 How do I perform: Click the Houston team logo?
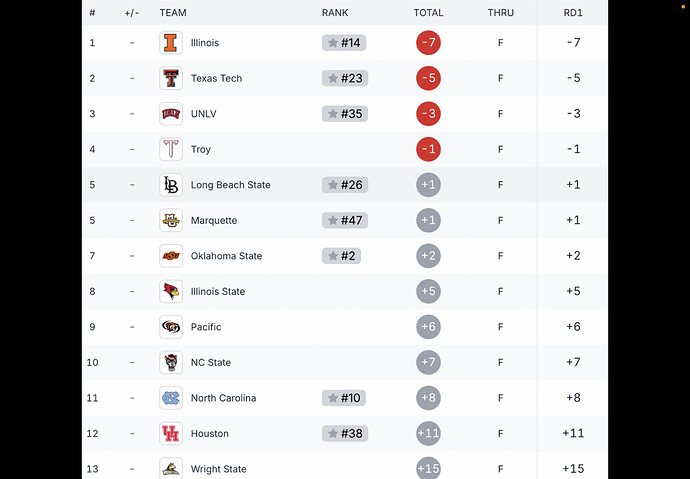pos(171,434)
